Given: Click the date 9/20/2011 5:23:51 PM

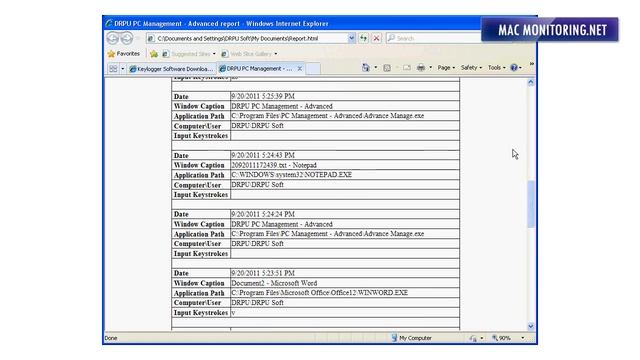Looking at the screenshot, I should point(263,273).
